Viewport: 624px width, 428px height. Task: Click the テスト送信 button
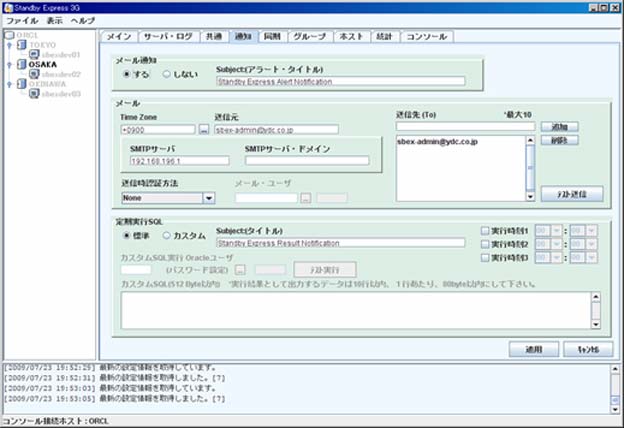pyautogui.click(x=572, y=194)
